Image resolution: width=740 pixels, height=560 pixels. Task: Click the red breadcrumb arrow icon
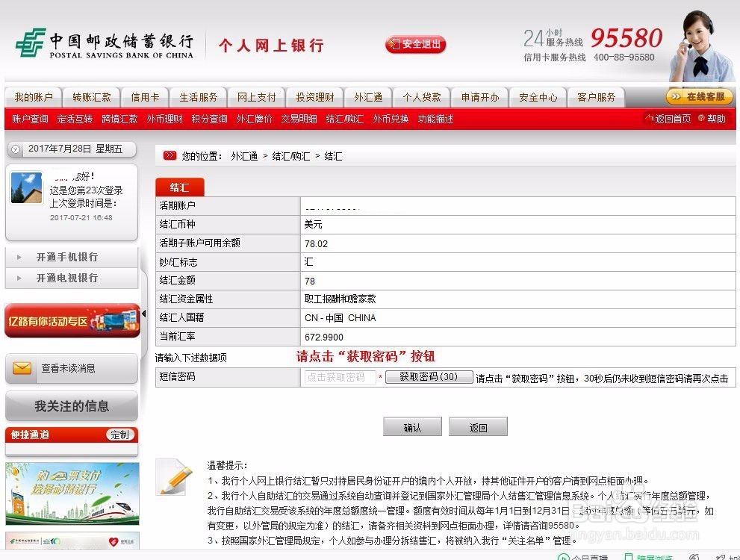point(170,156)
